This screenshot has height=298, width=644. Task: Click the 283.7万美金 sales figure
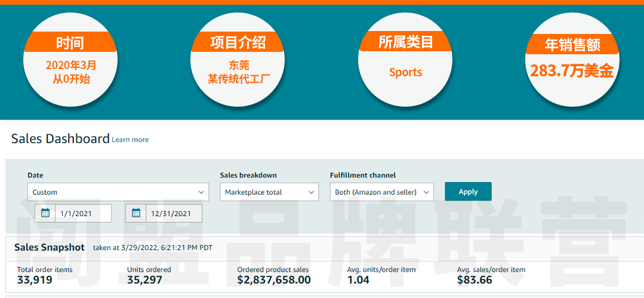(x=572, y=71)
